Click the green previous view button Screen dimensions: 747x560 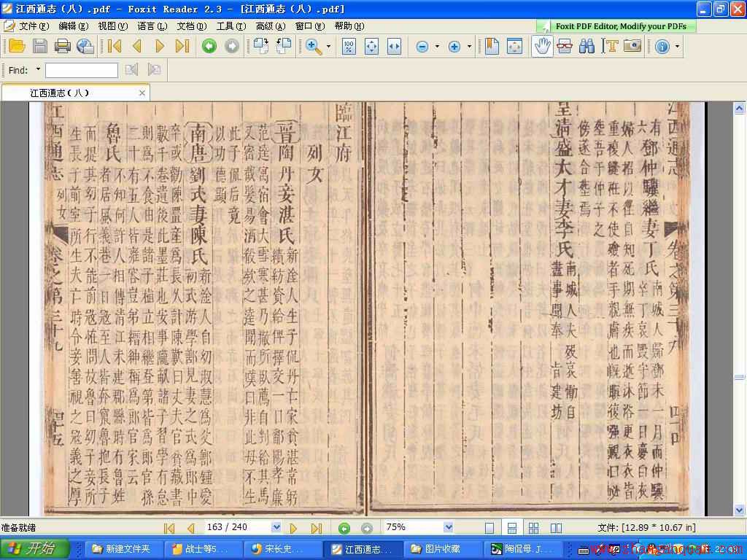pyautogui.click(x=209, y=46)
